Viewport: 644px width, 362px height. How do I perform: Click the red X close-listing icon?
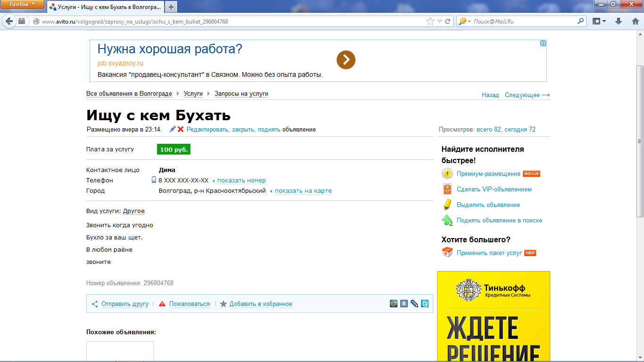click(x=181, y=129)
